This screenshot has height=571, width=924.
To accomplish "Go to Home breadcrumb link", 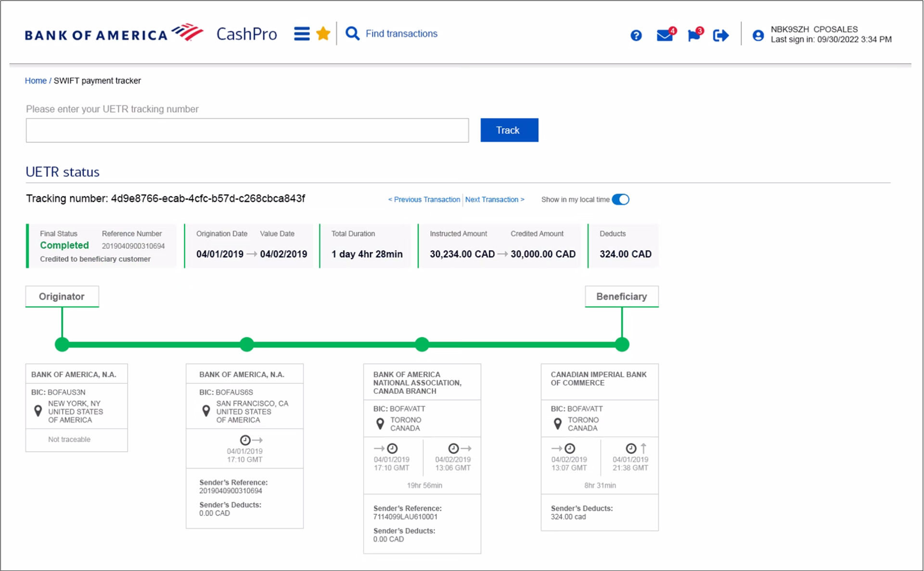I will pos(36,81).
